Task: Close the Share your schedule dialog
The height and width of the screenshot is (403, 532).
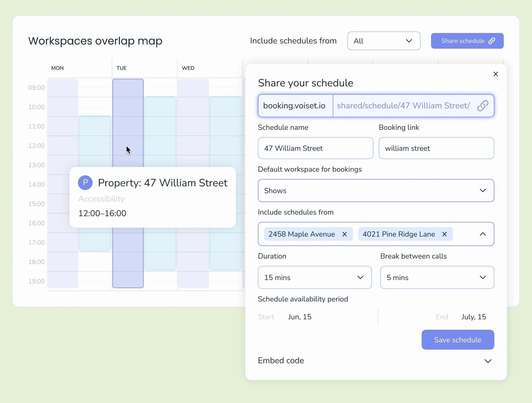Action: point(496,74)
